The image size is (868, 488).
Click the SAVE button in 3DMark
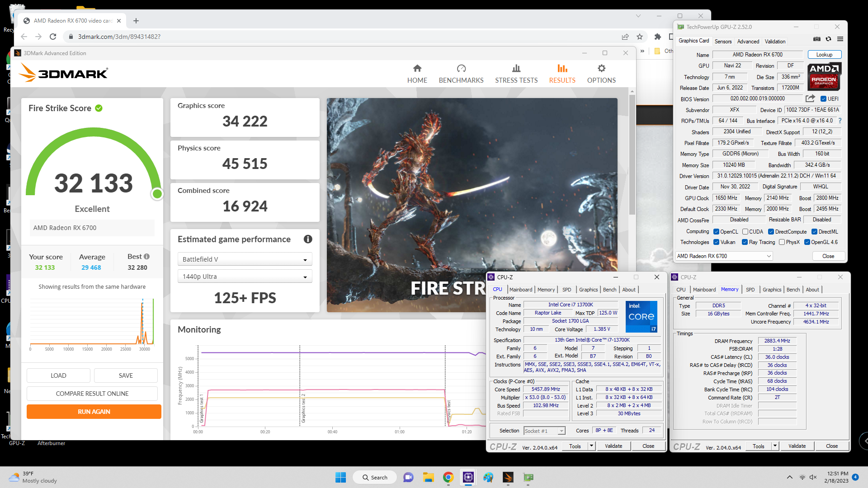[126, 375]
